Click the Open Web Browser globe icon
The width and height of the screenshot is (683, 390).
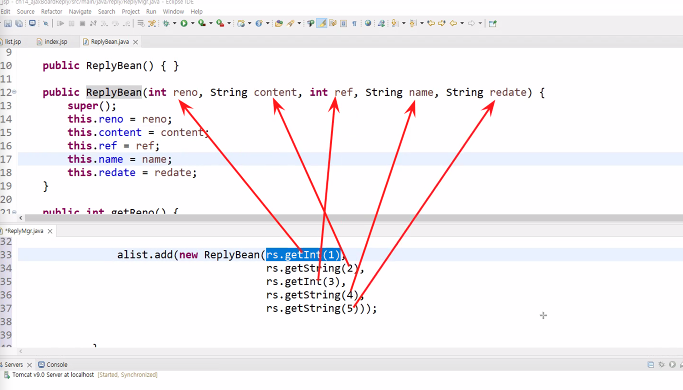368,24
